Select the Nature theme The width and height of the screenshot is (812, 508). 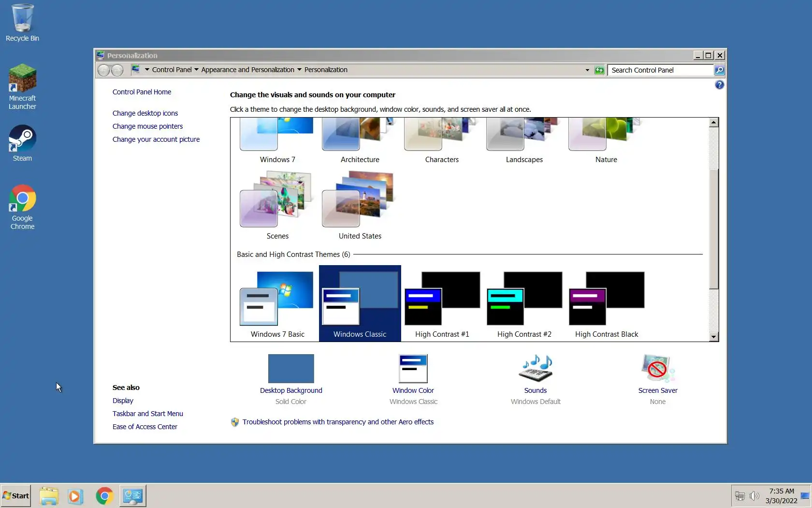tap(606, 141)
